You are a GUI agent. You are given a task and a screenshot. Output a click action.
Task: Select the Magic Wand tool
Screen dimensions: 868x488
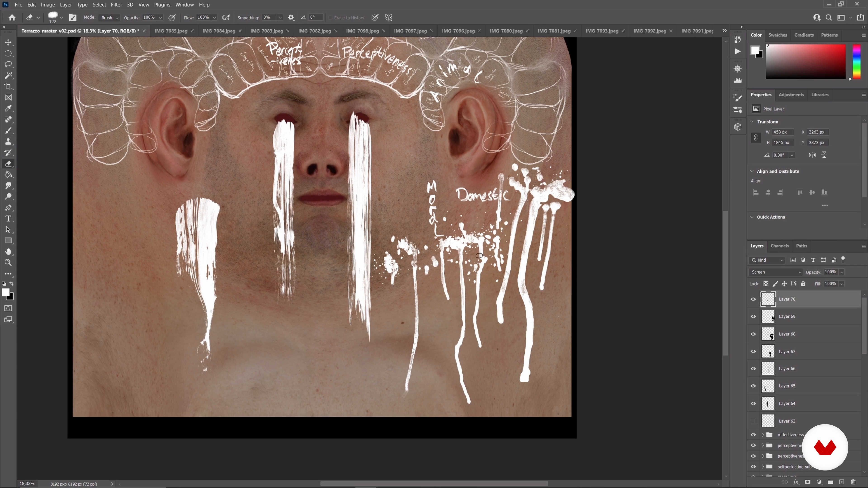pyautogui.click(x=8, y=75)
